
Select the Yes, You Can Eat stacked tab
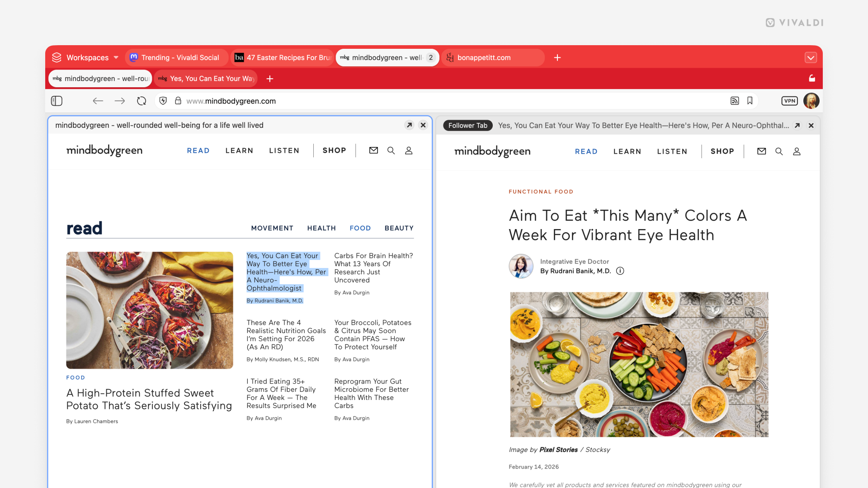click(206, 78)
